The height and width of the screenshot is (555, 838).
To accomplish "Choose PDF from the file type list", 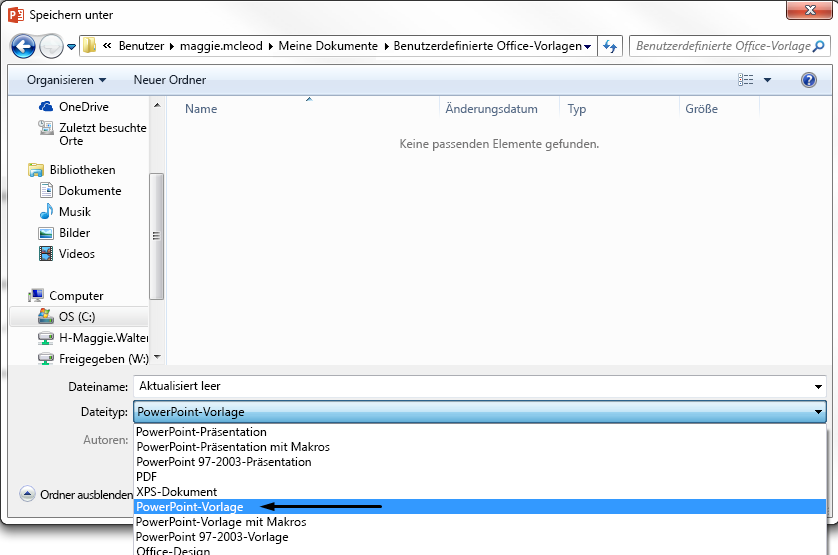I will (146, 476).
